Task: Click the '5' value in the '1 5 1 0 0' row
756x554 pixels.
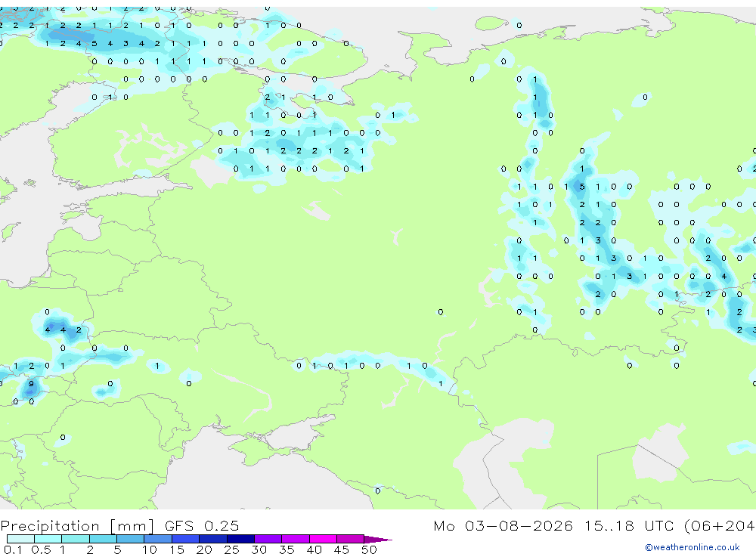Action: click(582, 187)
